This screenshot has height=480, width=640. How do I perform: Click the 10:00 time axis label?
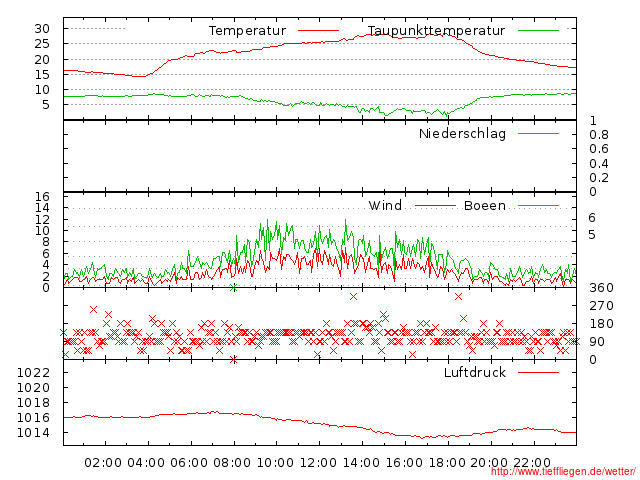(275, 463)
